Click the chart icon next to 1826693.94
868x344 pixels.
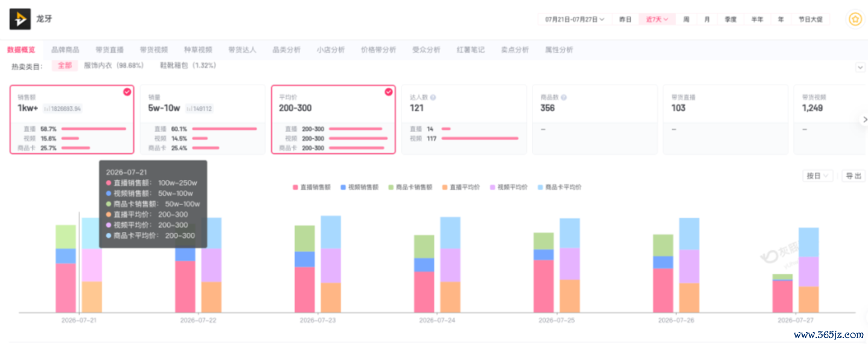point(47,109)
